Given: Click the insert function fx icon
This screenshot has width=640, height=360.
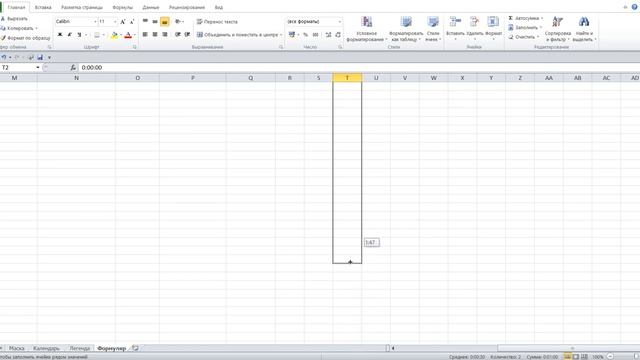Looking at the screenshot, I should pos(73,68).
